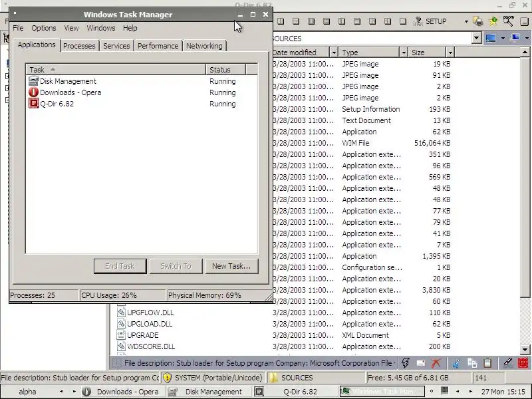Open the Options menu in Task Manager
The width and height of the screenshot is (532, 399).
coord(44,28)
